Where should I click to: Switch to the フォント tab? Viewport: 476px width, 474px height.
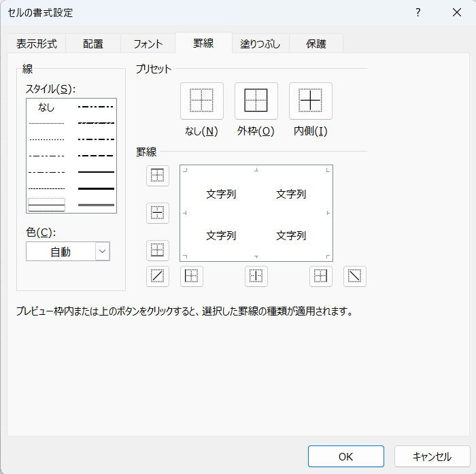point(148,44)
